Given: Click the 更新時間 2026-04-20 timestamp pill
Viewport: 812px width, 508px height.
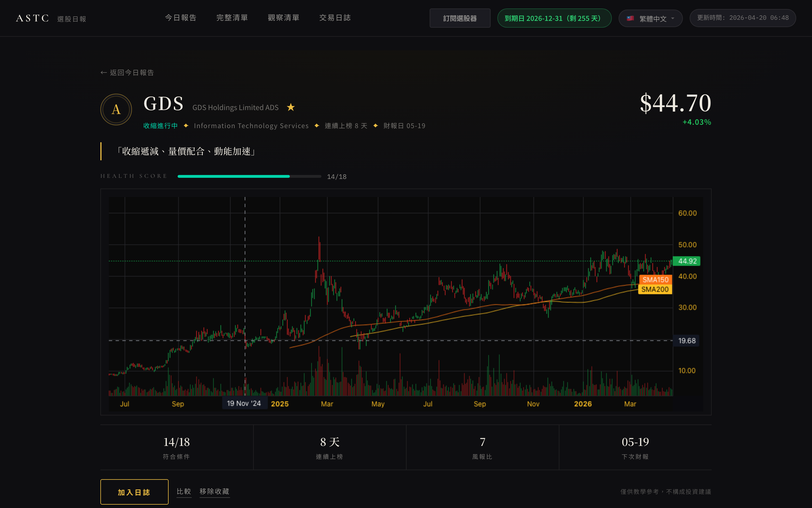Looking at the screenshot, I should [743, 18].
